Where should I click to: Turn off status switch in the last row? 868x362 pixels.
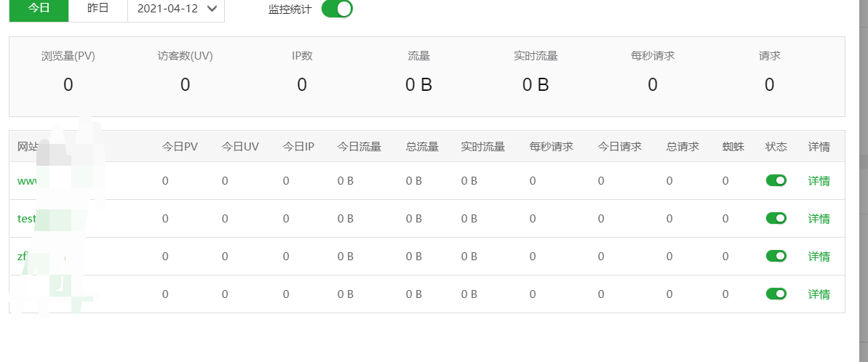pyautogui.click(x=776, y=294)
